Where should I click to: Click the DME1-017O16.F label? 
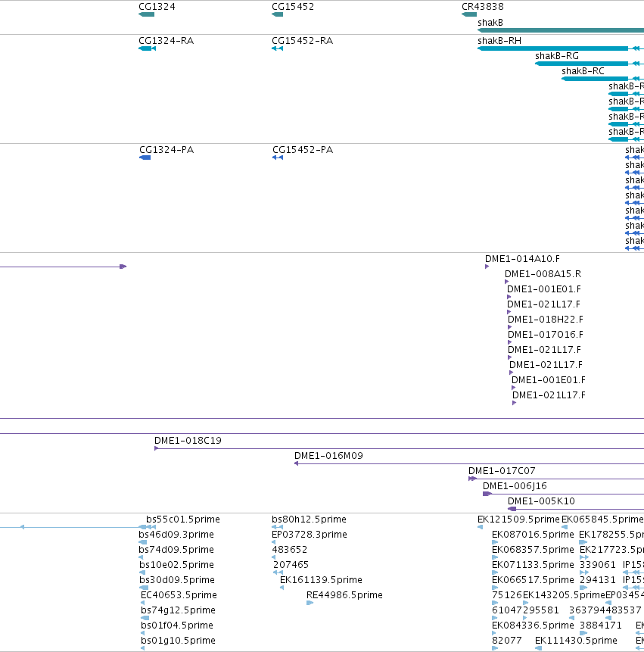tap(545, 334)
